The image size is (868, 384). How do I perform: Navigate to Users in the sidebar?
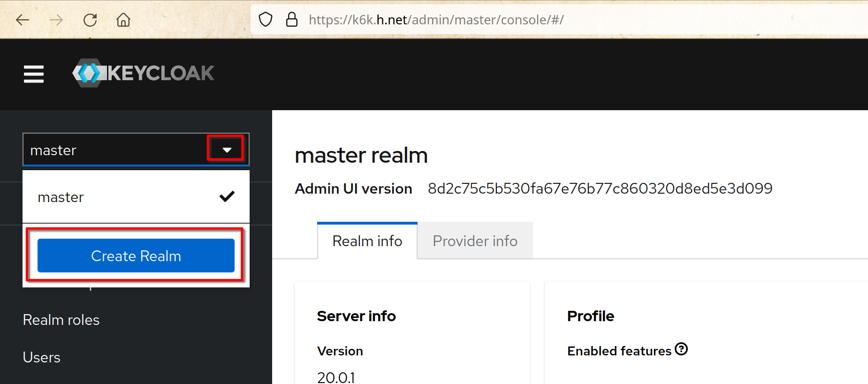click(42, 357)
